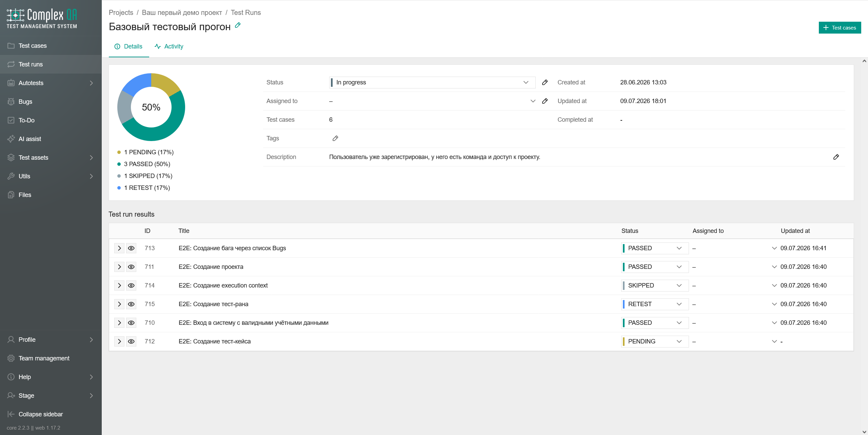Open PASSED status dropdown for test 711
The image size is (868, 435).
point(655,267)
